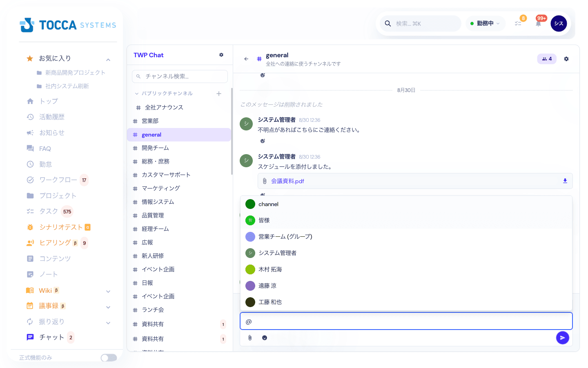Select 遠藤 涼 mention suggestion

[x=406, y=286]
